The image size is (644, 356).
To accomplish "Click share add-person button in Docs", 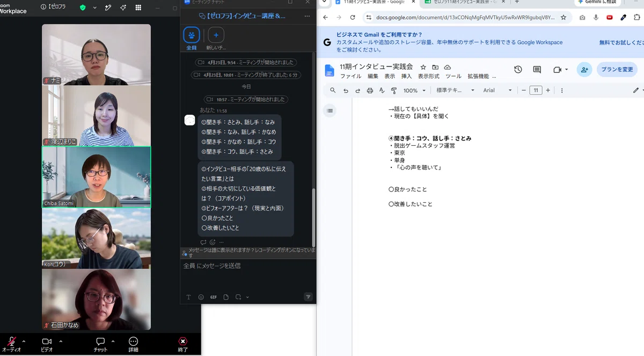I will (584, 70).
